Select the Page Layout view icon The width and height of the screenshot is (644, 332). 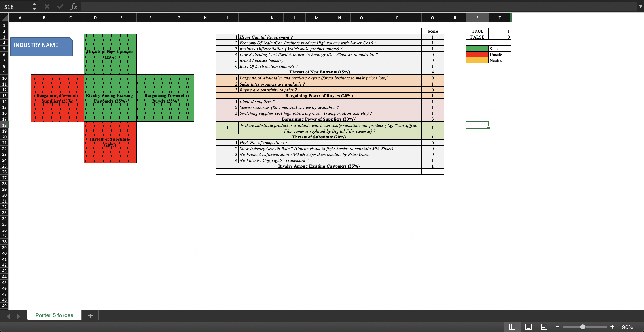point(528,327)
